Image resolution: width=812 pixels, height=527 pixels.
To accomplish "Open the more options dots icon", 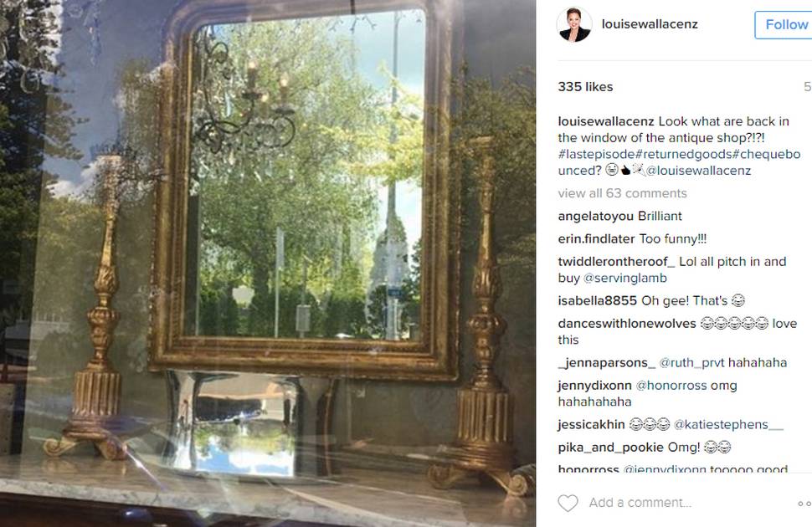I will [804, 504].
